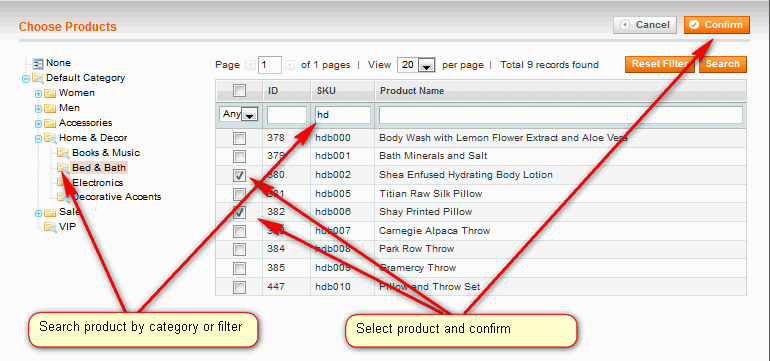Check the box for Bath Minerals and Salt
The width and height of the screenshot is (770, 361).
coord(239,157)
